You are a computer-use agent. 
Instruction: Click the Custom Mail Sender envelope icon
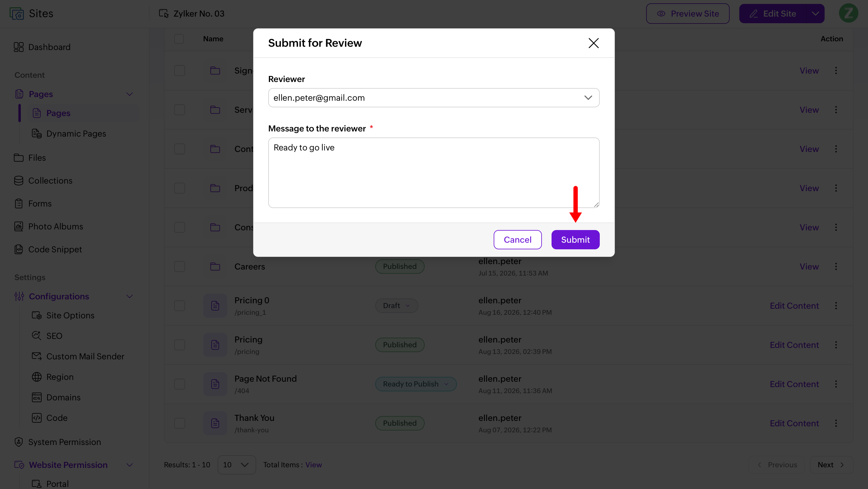point(37,356)
